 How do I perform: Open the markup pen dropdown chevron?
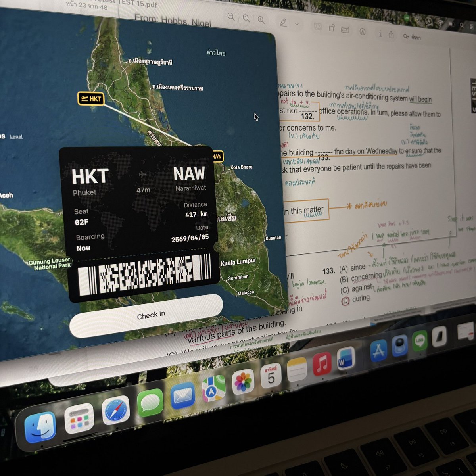[x=297, y=24]
